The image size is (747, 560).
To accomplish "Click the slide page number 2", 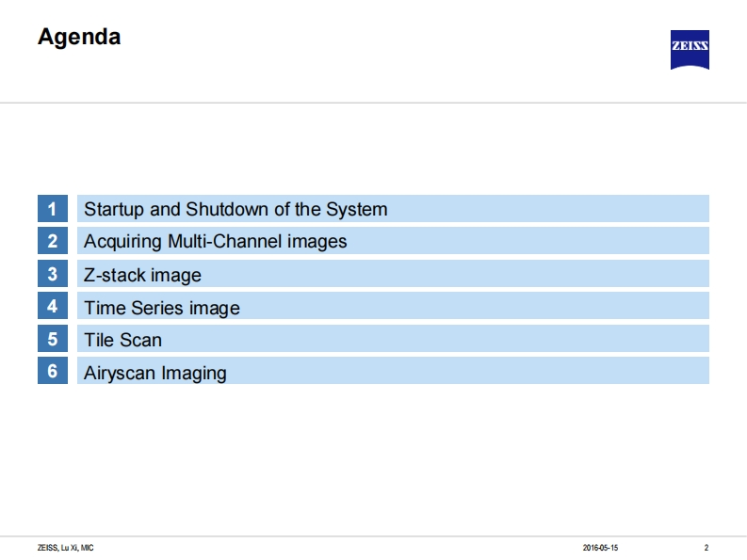I will (706, 548).
